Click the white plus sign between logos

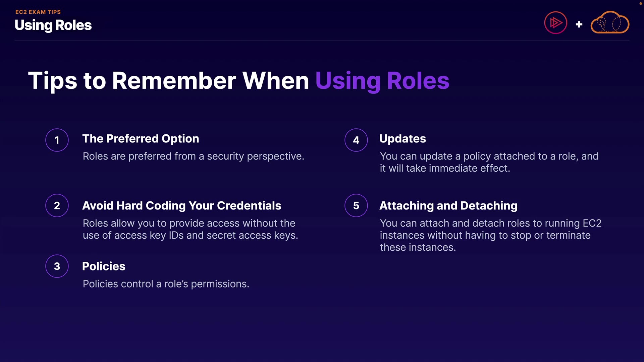pyautogui.click(x=579, y=24)
